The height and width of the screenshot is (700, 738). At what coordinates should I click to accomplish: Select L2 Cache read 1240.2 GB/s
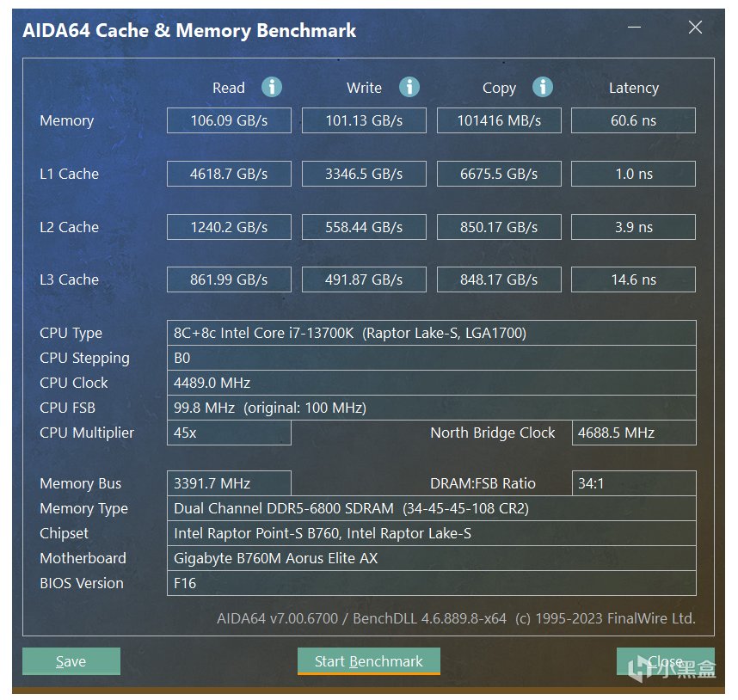click(229, 227)
